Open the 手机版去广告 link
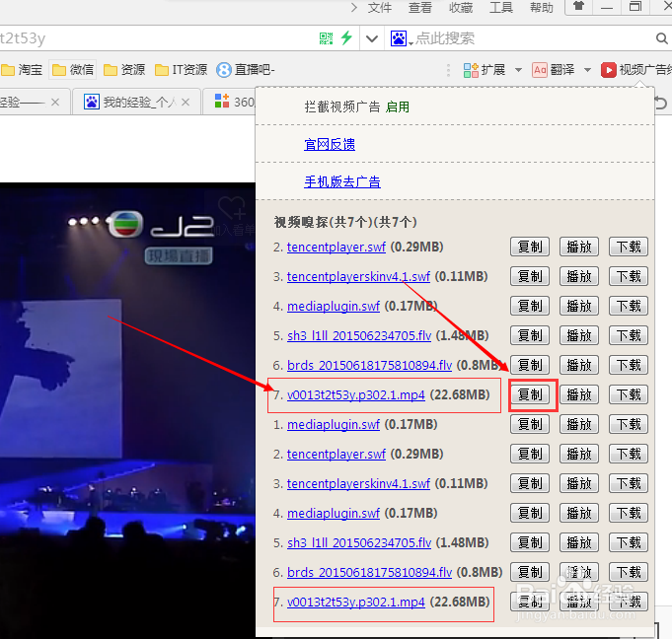This screenshot has height=639, width=672. coord(342,181)
